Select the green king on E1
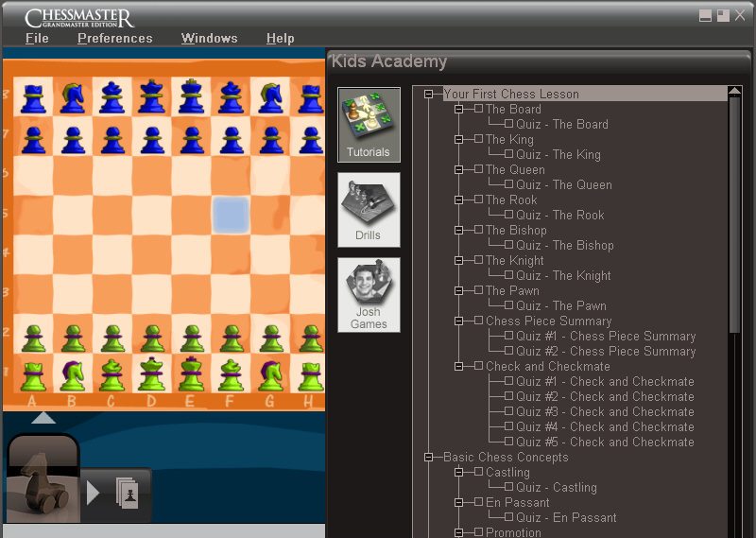Viewport: 756px width, 538px height. pyautogui.click(x=192, y=373)
